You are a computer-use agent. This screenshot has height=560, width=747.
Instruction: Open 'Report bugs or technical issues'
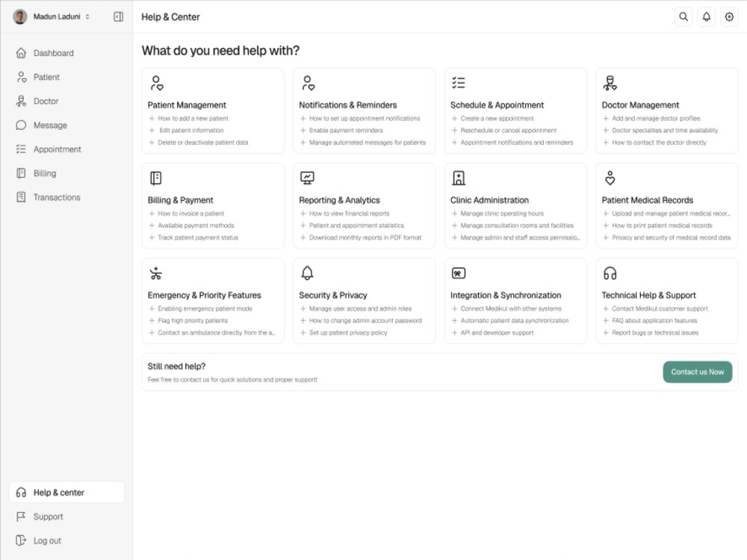click(x=651, y=333)
